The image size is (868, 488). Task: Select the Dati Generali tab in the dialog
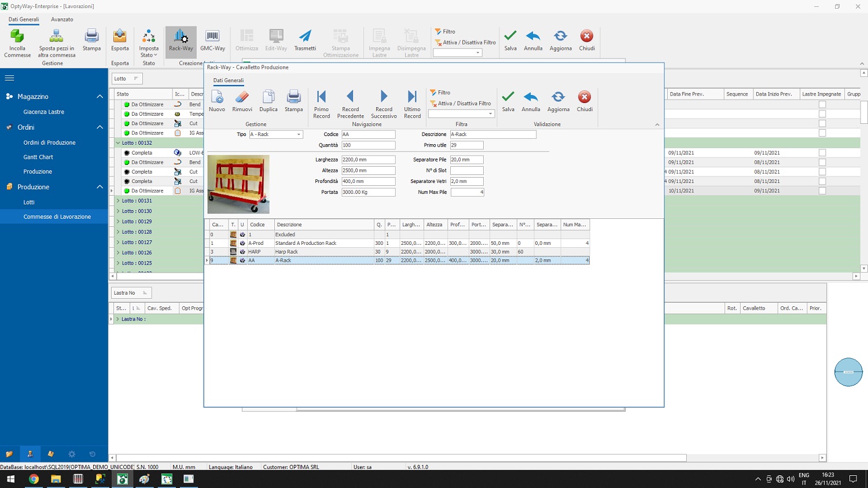(227, 80)
